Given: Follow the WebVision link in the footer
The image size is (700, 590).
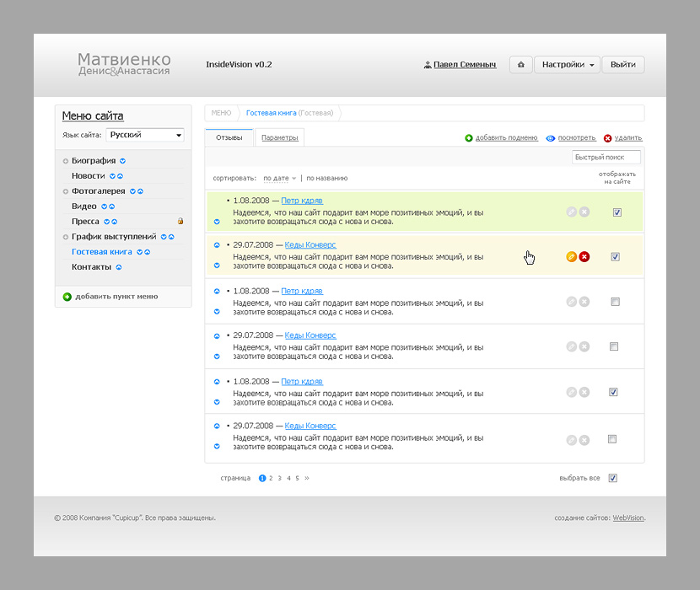Looking at the screenshot, I should tap(627, 518).
